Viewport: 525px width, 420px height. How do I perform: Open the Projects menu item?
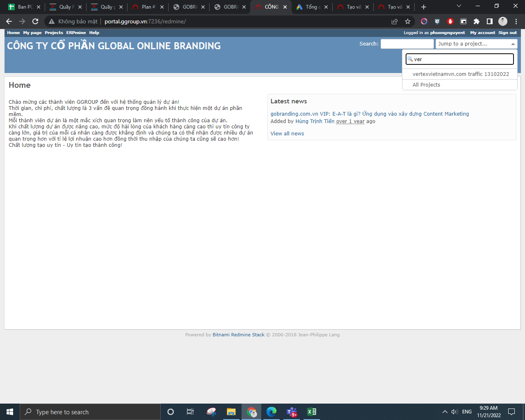point(54,33)
